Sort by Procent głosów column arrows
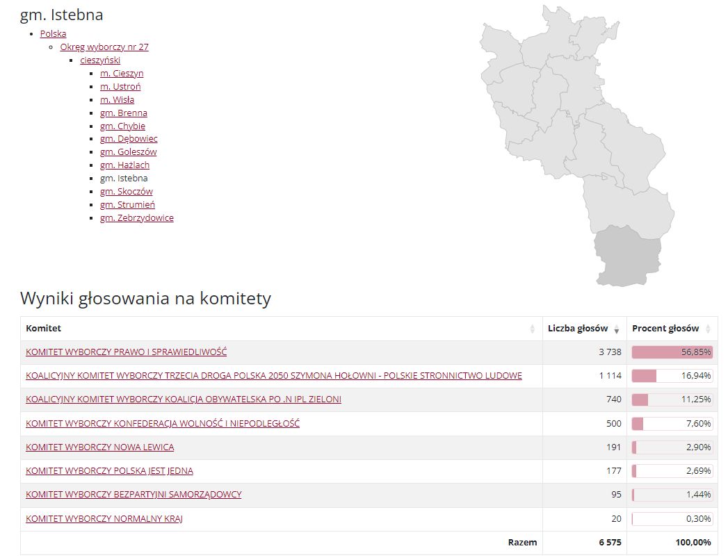This screenshot has height=560, width=728. 708,329
